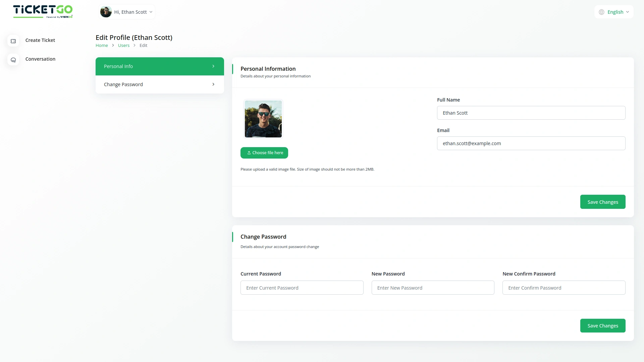The width and height of the screenshot is (644, 362).
Task: Open the Users breadcrumb link
Action: (123, 46)
